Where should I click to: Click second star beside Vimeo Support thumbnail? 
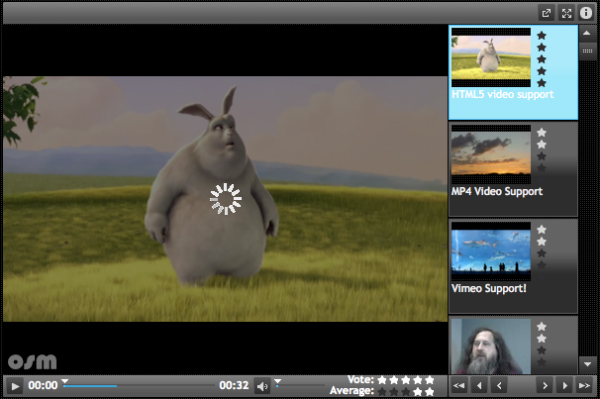pyautogui.click(x=541, y=241)
